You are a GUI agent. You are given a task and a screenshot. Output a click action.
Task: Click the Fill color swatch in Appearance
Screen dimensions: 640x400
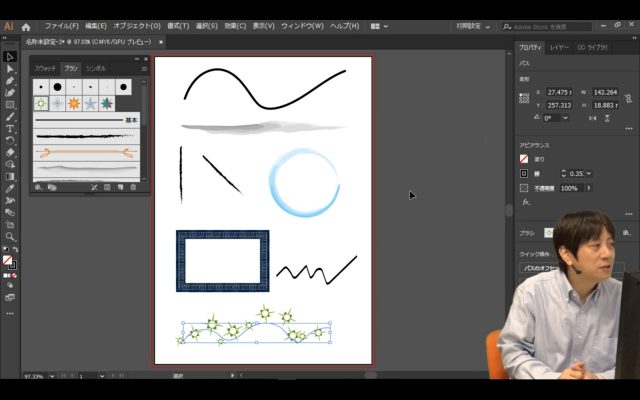[x=524, y=159]
